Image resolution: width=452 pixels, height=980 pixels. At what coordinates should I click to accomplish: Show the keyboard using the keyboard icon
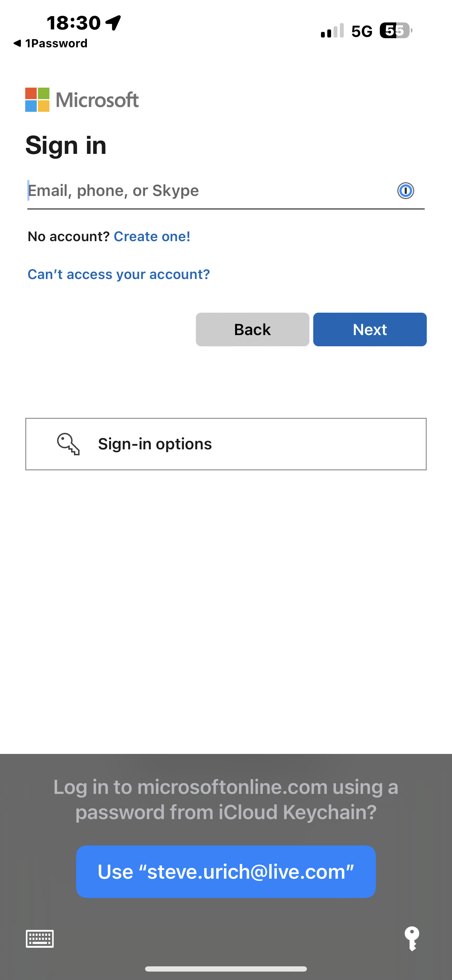40,939
